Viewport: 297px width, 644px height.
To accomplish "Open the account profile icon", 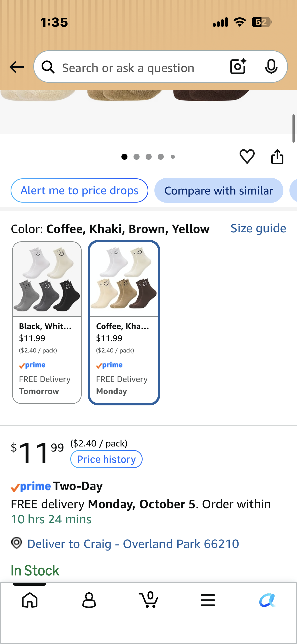I will pyautogui.click(x=89, y=600).
